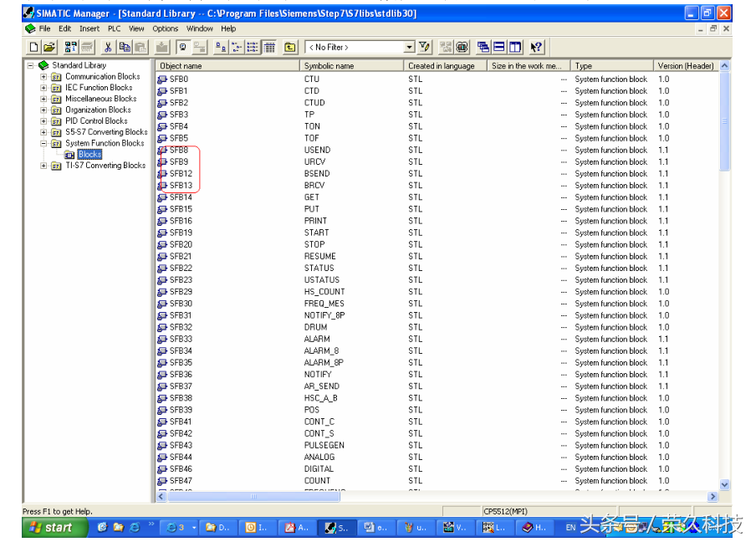
Task: Click the filter funnel icon beside dropdown
Action: pos(425,48)
